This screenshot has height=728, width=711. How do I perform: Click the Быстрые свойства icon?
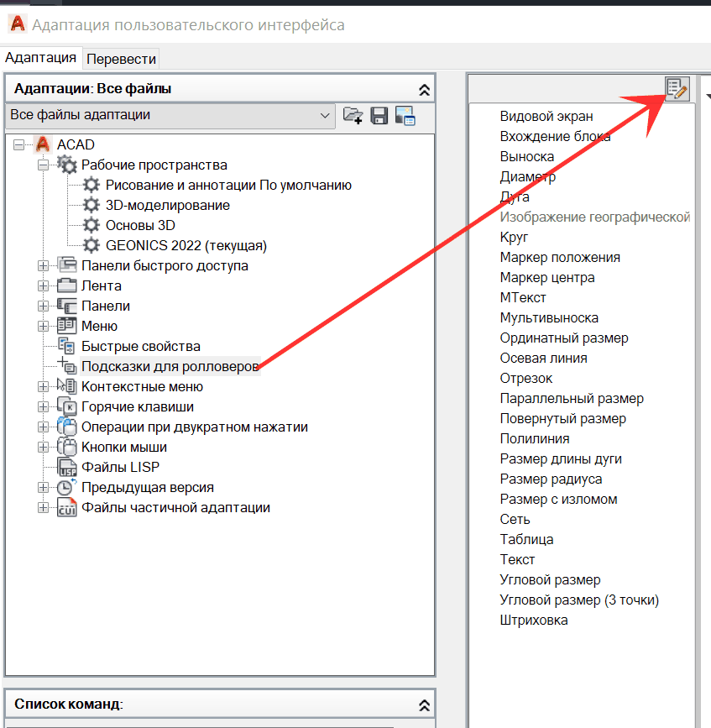pos(66,346)
